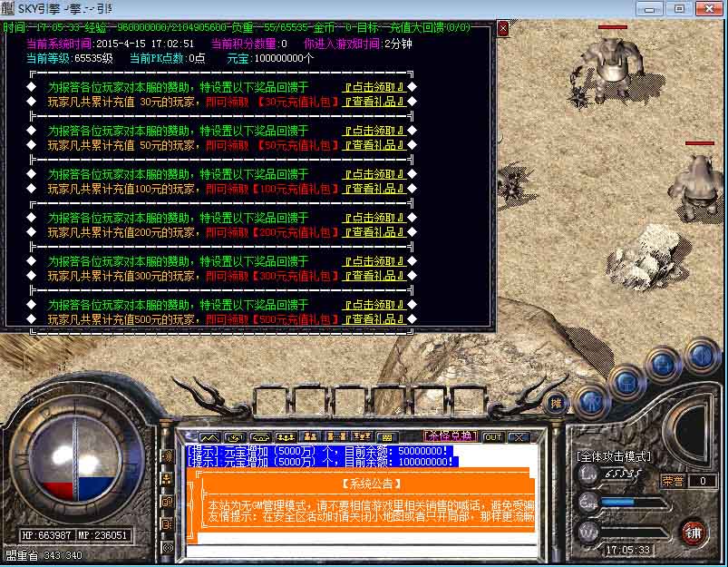
Task: Open the 摊 stall button
Action: 557,403
